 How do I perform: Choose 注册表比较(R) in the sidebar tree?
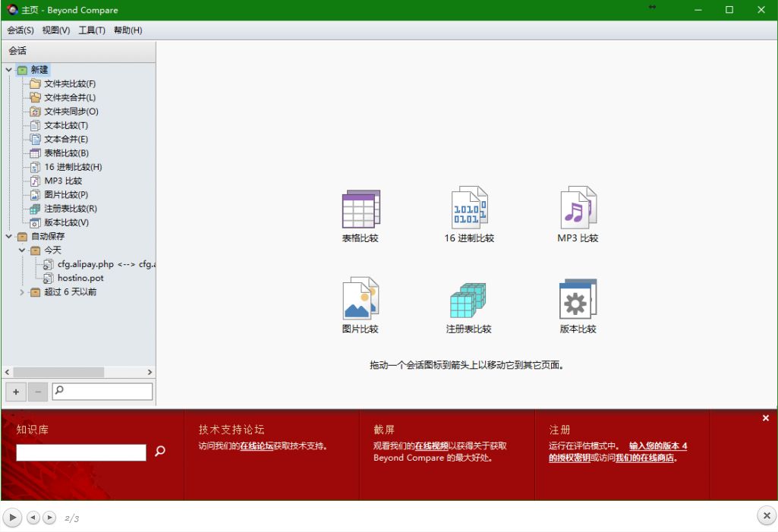(x=71, y=209)
